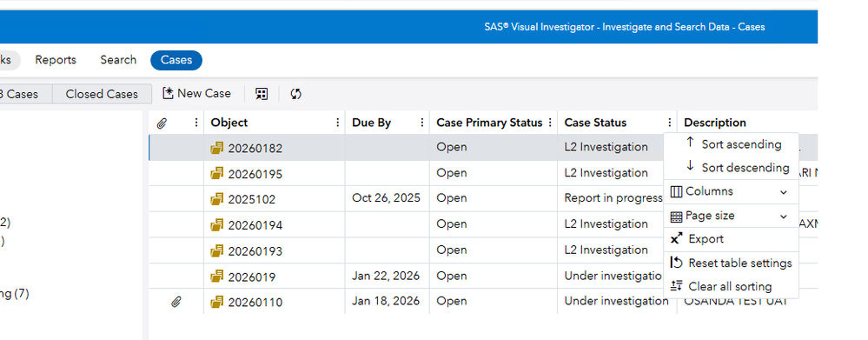Screen dimensions: 868x340
Task: Click the folder icon for case 2025102
Action: pos(217,199)
